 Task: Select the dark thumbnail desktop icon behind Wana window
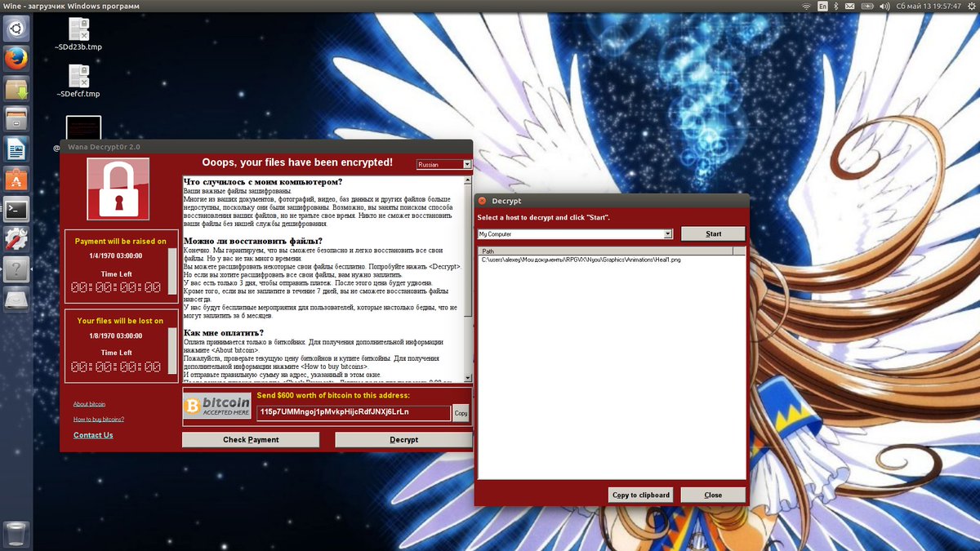[83, 127]
